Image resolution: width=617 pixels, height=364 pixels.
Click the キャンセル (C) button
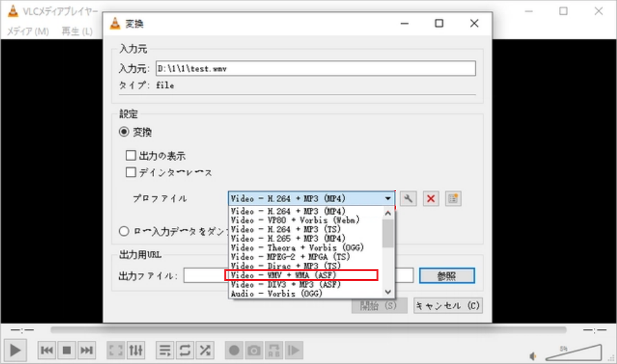[x=448, y=306]
